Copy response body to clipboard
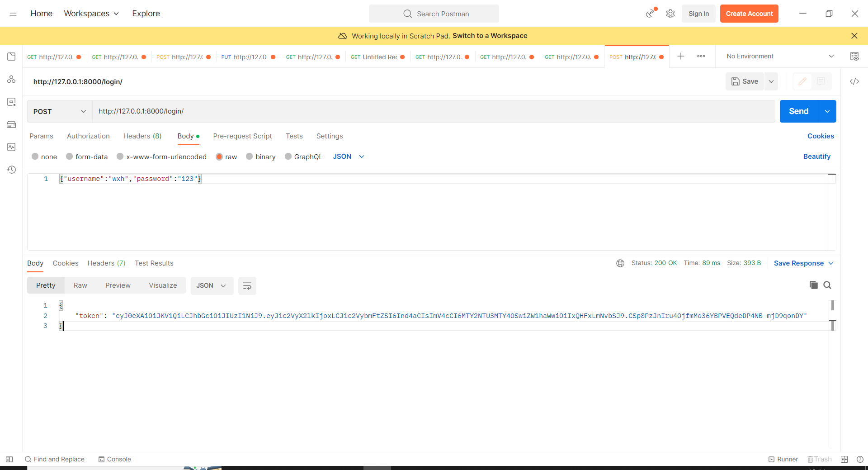This screenshot has width=868, height=470. click(814, 285)
